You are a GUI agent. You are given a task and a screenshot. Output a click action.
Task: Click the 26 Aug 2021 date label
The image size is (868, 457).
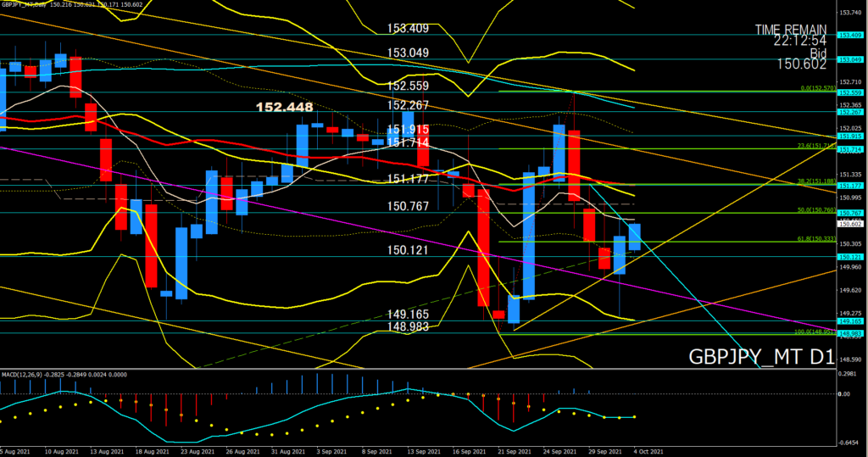point(243,451)
